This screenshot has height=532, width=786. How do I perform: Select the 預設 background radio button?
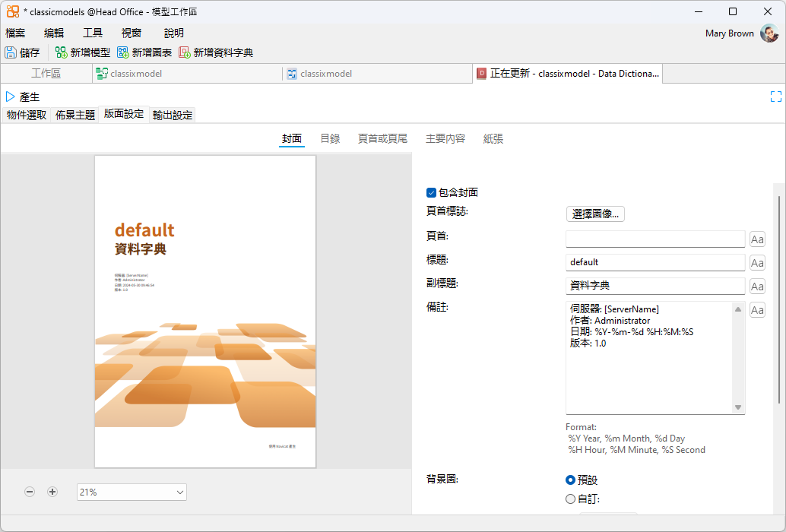coord(571,480)
